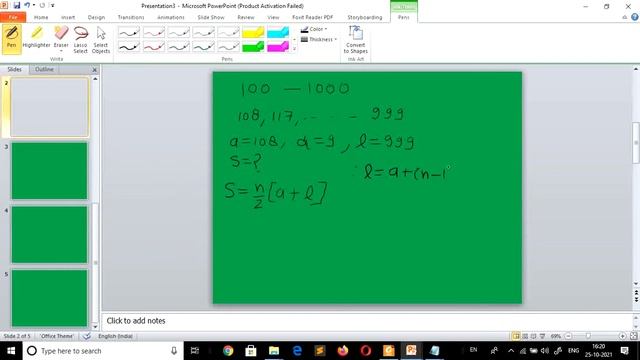Switch to Select Objects tool

(101, 39)
